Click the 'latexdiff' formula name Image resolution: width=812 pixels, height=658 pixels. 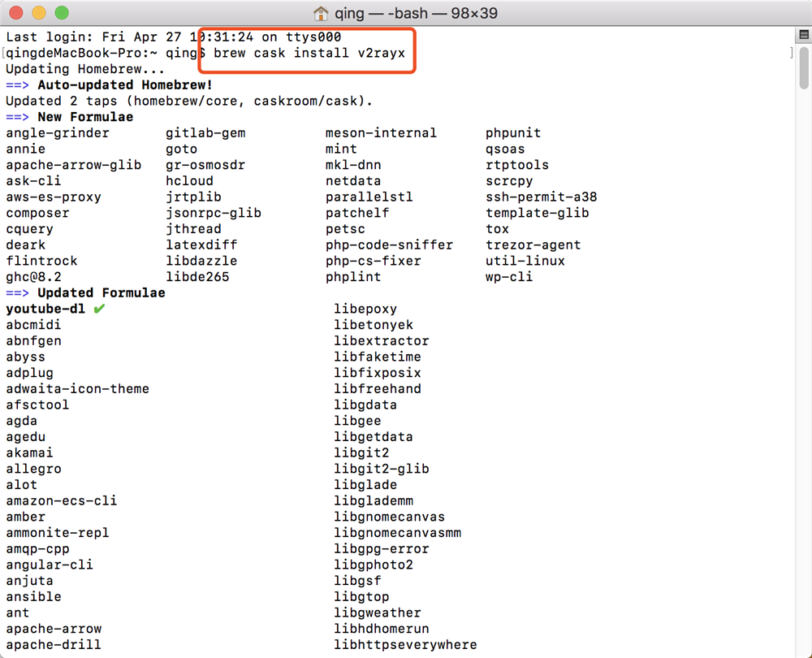click(x=201, y=245)
